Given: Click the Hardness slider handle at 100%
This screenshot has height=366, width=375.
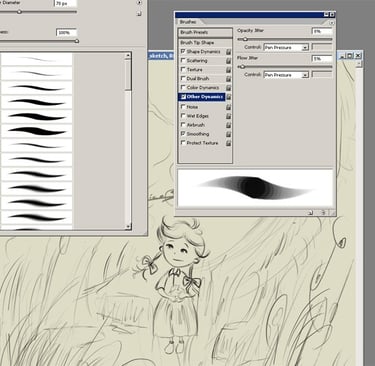Looking at the screenshot, I should pyautogui.click(x=77, y=41).
